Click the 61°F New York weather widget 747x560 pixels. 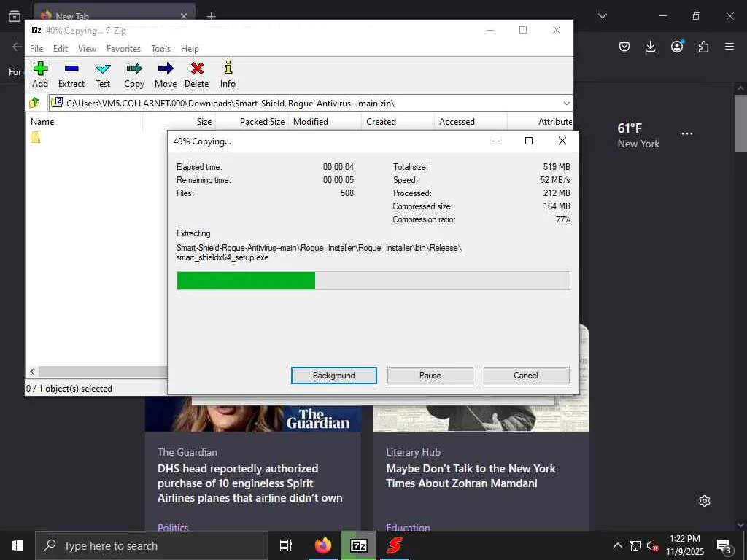click(638, 136)
